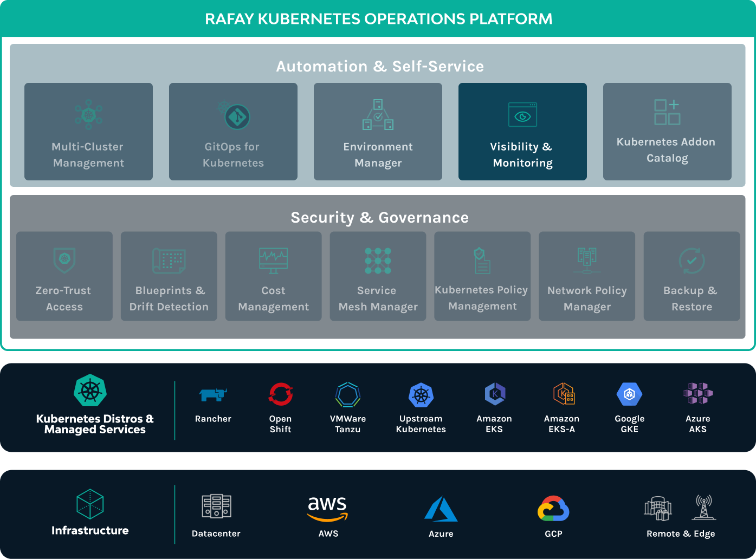Click the Infrastructure cube icon
The image size is (756, 559).
90,504
